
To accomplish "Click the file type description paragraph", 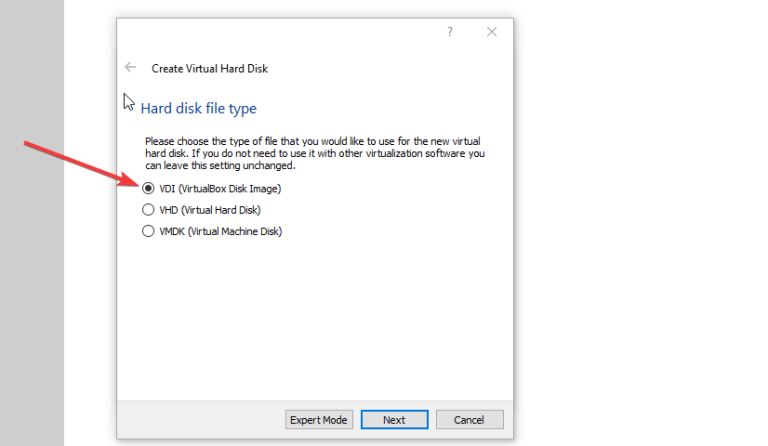I will pos(314,153).
